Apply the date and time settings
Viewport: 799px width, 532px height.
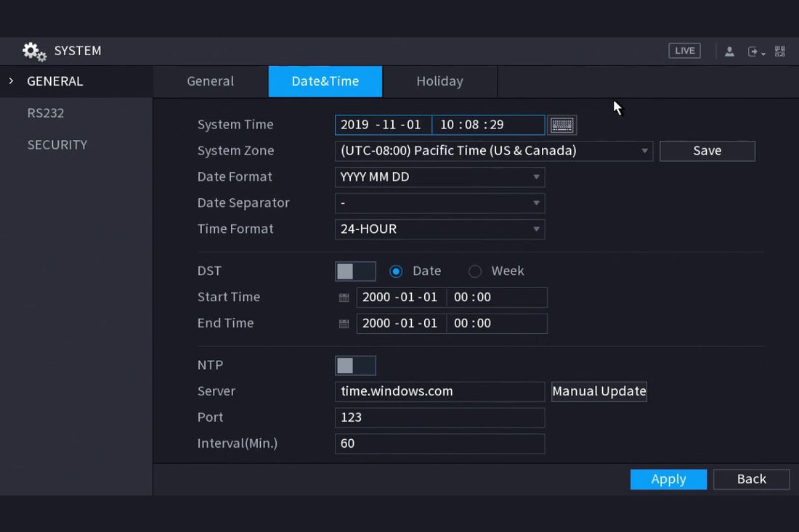pyautogui.click(x=668, y=479)
